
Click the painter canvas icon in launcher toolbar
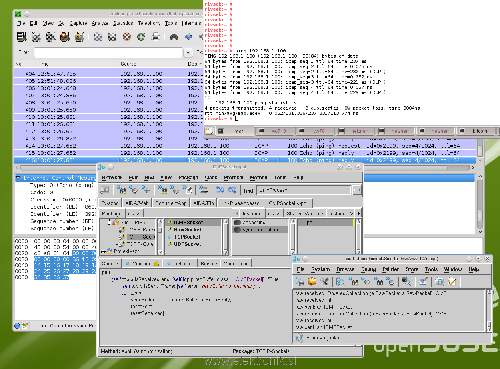(423, 282)
